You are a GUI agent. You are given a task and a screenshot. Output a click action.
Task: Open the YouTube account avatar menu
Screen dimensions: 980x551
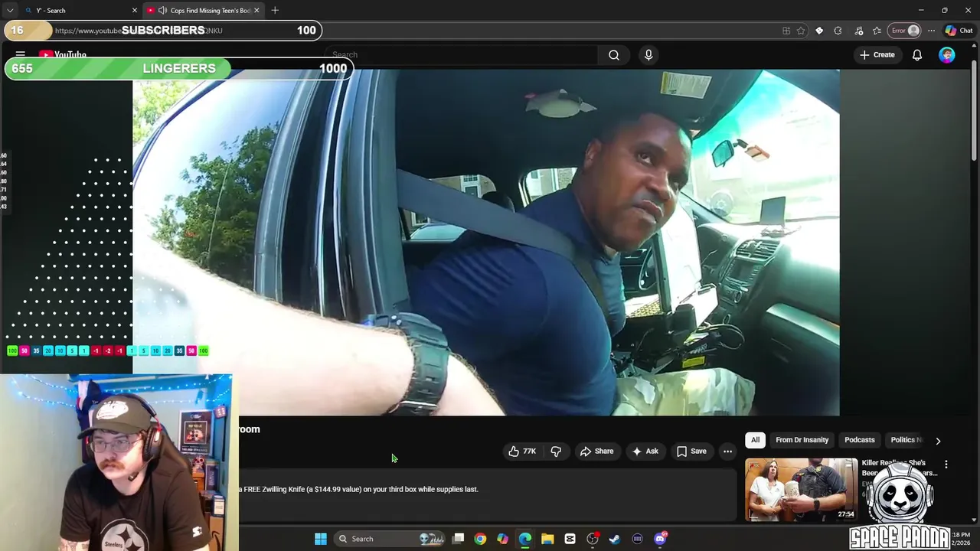947,55
